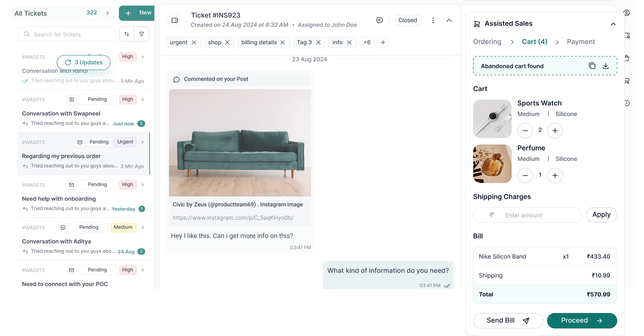Image resolution: width=644 pixels, height=336 pixels.
Task: Click the Assisted Sales cart icon
Action: coord(477,24)
